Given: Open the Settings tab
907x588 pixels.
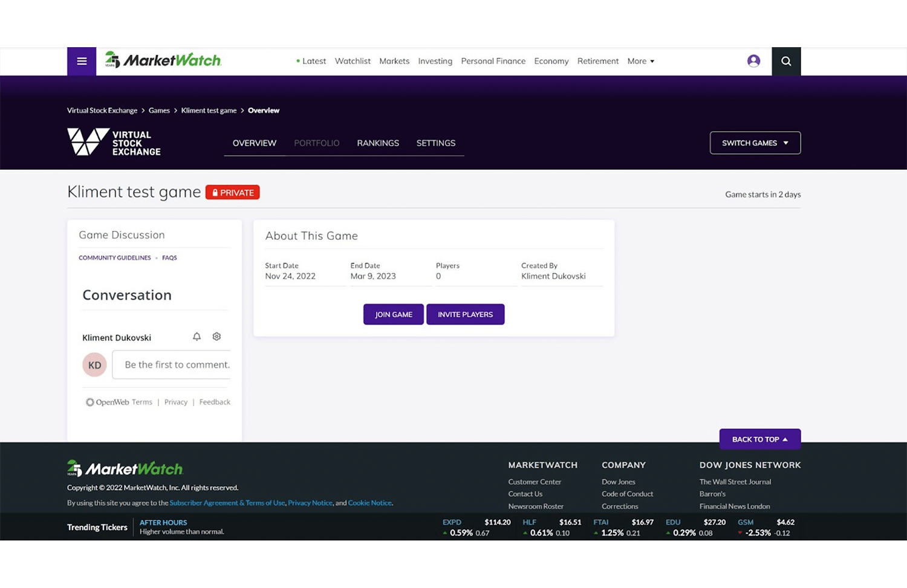Looking at the screenshot, I should click(435, 143).
